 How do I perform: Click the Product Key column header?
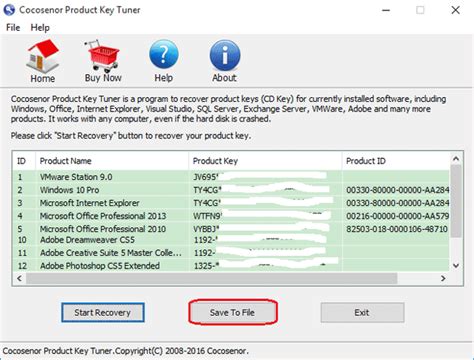[265, 161]
